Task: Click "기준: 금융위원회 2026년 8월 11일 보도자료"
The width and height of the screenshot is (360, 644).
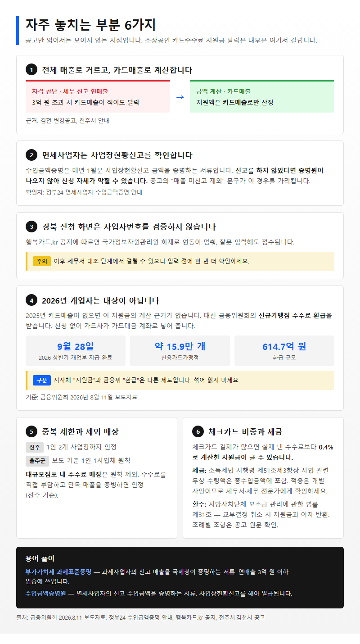Action: coord(81,397)
